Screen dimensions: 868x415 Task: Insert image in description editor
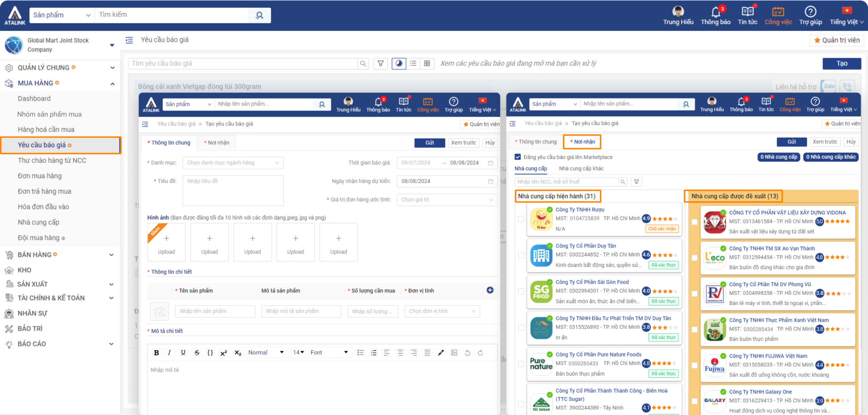click(454, 353)
